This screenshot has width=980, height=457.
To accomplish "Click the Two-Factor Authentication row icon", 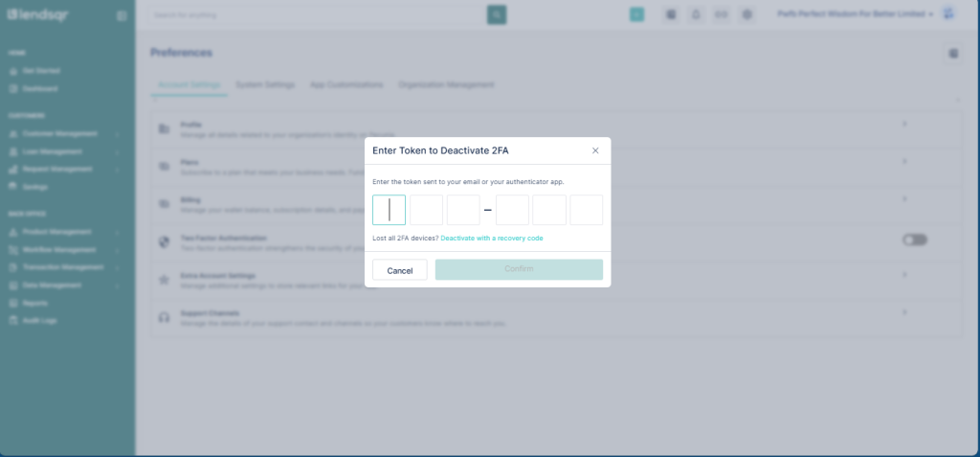I will tap(164, 240).
